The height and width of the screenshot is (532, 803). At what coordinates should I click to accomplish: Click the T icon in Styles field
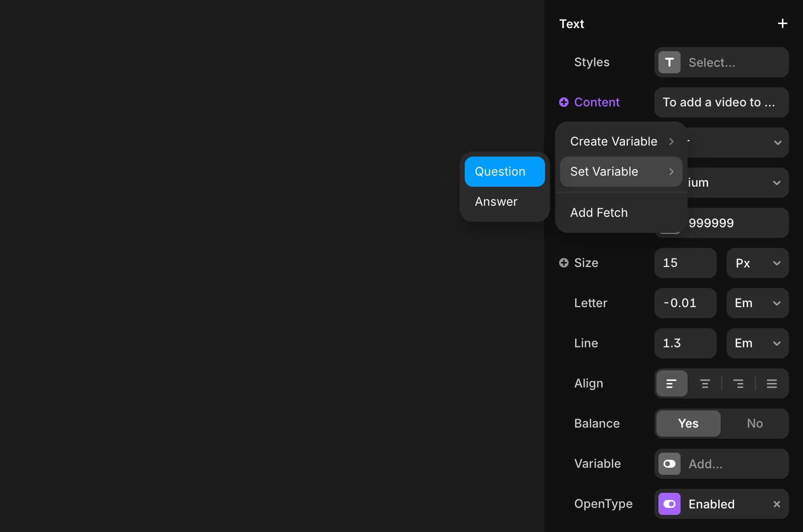coord(670,62)
